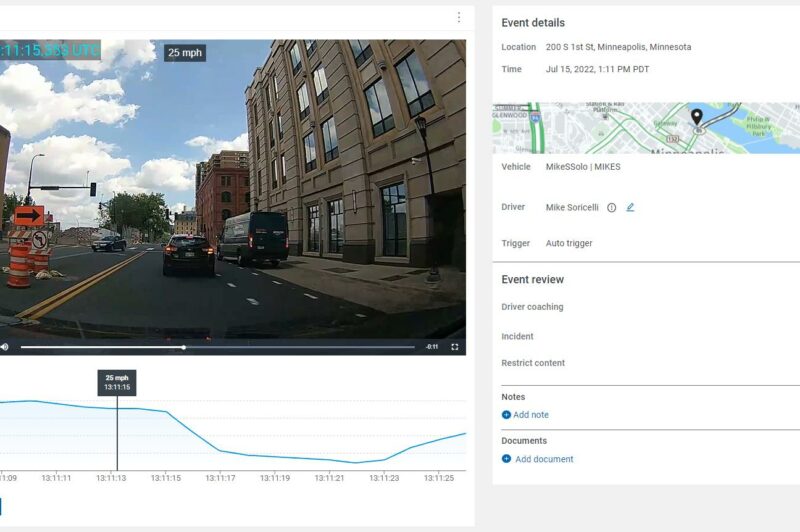
Task: Click the time 'Jul 15, 2022, 1:11 PM PDT'
Action: 597,69
